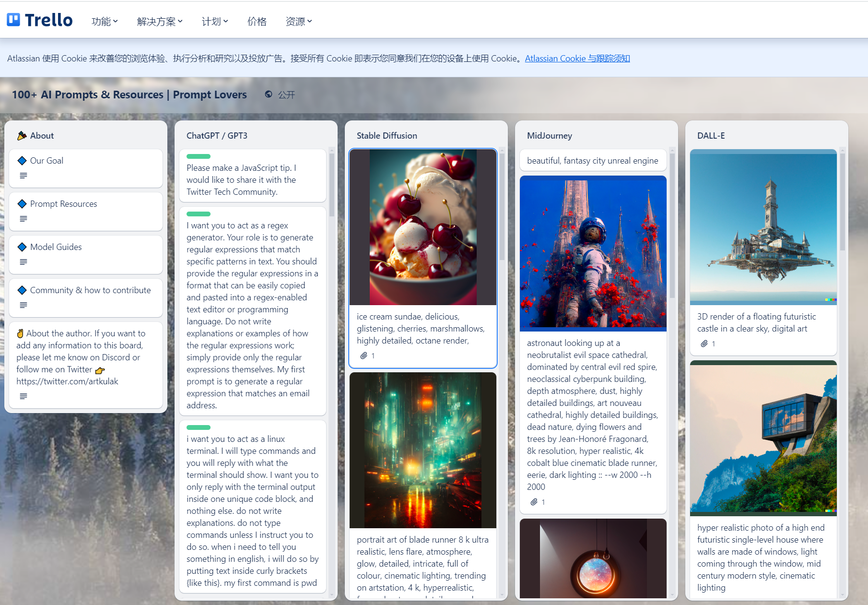Open the 资源 navigation menu

(x=298, y=21)
